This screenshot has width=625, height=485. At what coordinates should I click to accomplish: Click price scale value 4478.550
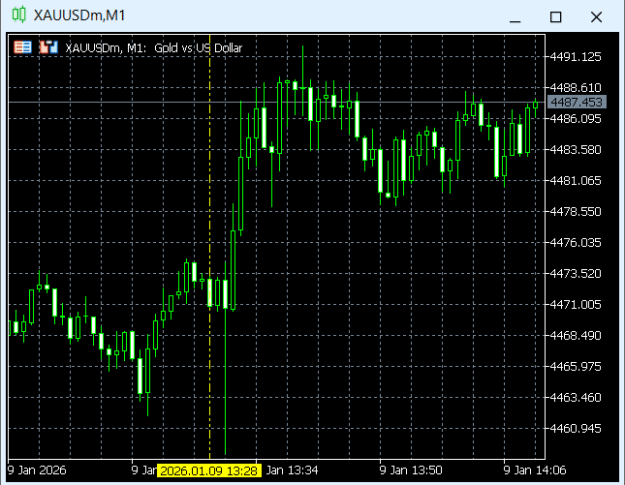tap(576, 212)
